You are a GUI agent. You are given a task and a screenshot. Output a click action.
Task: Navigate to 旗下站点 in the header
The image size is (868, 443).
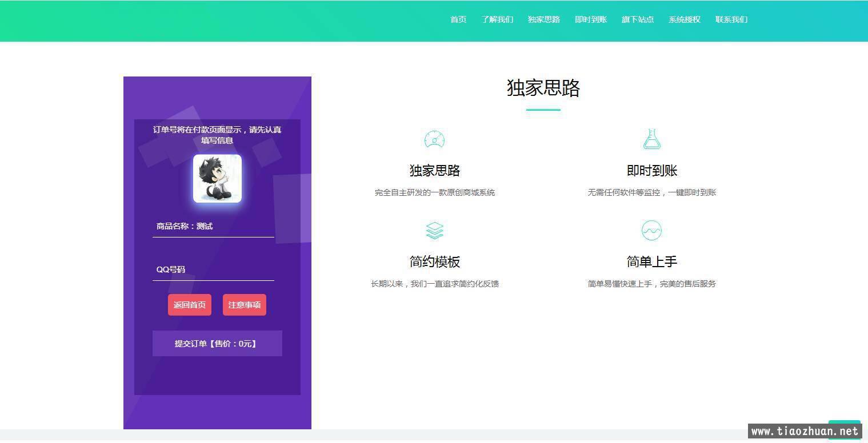click(638, 19)
